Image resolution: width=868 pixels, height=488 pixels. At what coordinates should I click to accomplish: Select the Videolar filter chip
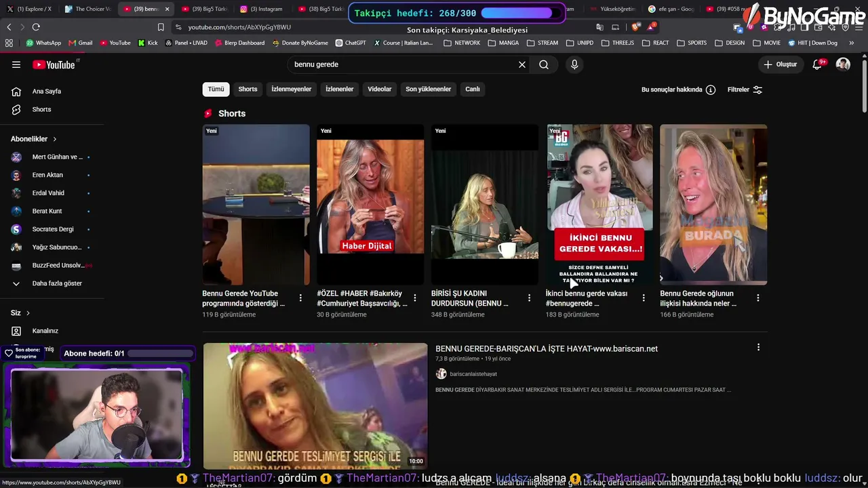click(380, 89)
